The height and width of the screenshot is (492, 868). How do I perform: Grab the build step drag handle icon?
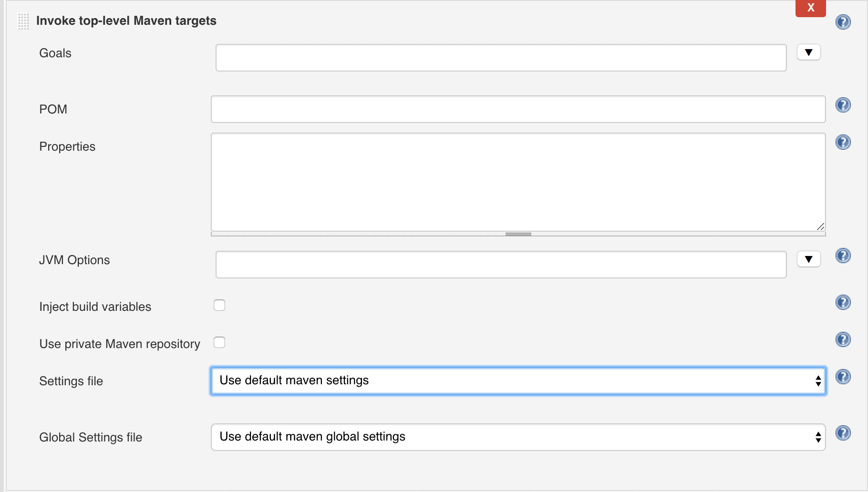click(23, 21)
